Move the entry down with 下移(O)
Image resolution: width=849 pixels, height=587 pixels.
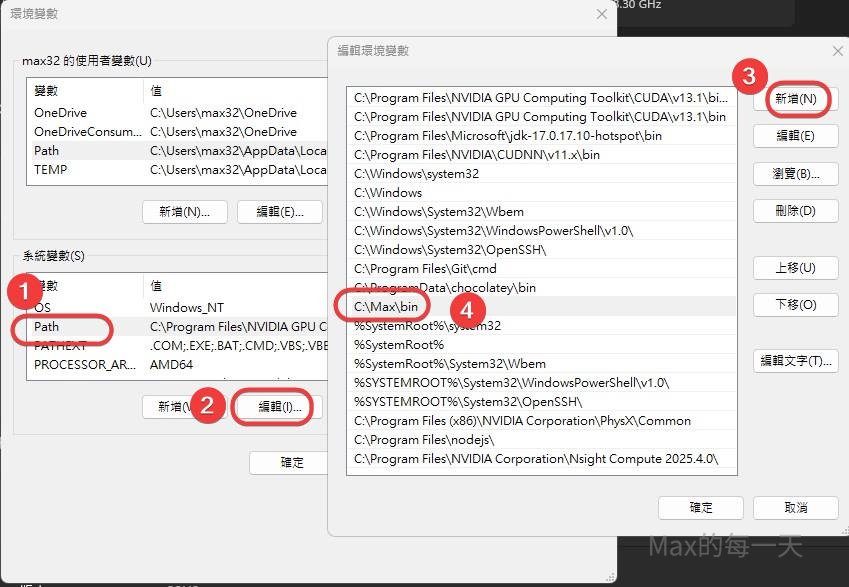tap(795, 305)
